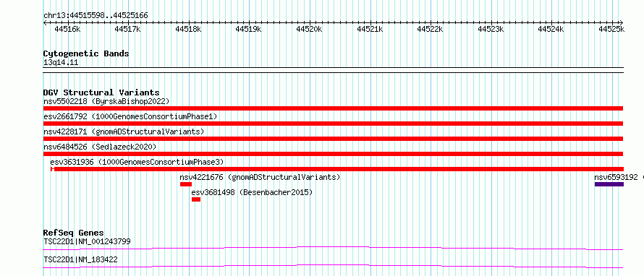Click the red bar for esv2661792
This screenshot has height=276, width=644.
[x=333, y=124]
